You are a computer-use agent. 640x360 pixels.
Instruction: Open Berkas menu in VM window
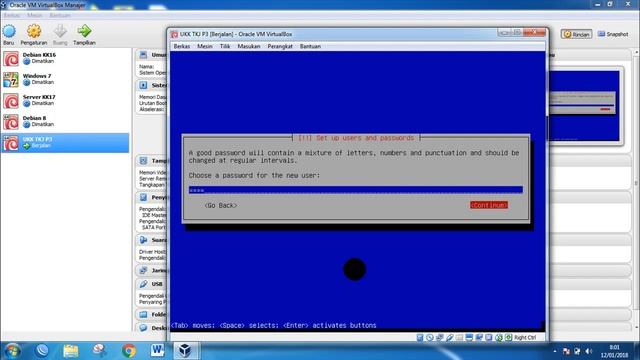(182, 47)
